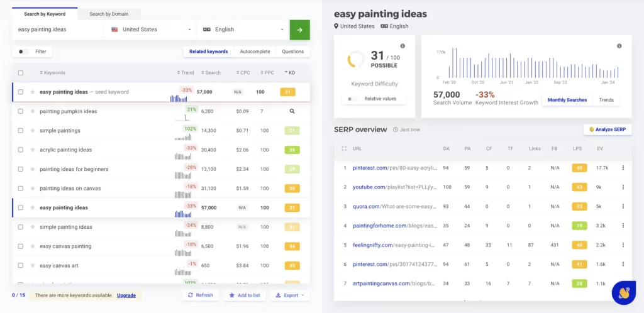Star the 'easy canvas painting' keyword
Viewport: 644px width, 313px height.
(x=33, y=246)
